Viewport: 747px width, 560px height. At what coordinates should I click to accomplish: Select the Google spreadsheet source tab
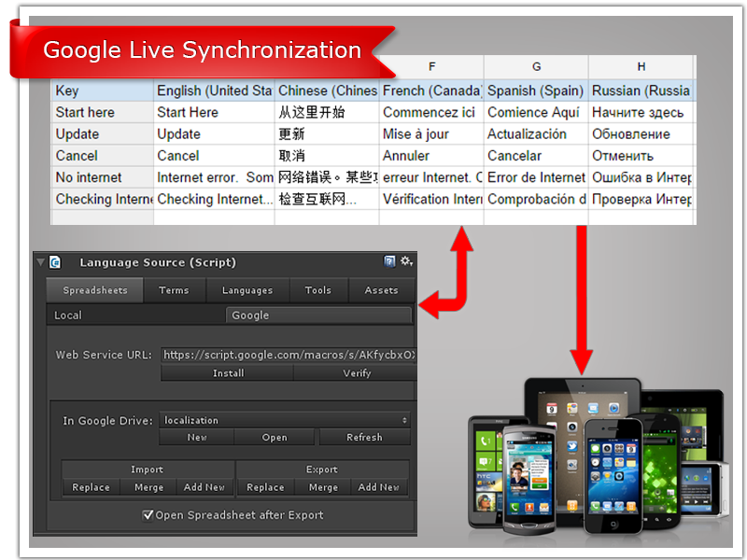coord(317,315)
